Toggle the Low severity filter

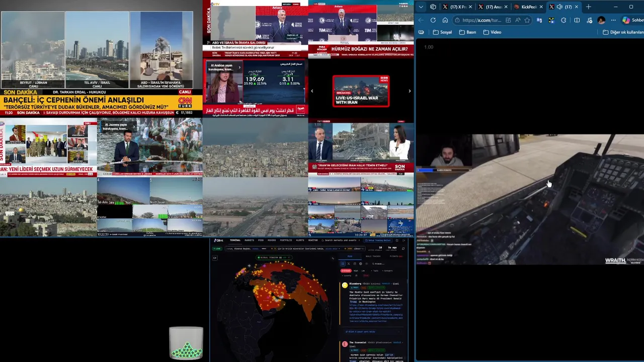(363, 270)
